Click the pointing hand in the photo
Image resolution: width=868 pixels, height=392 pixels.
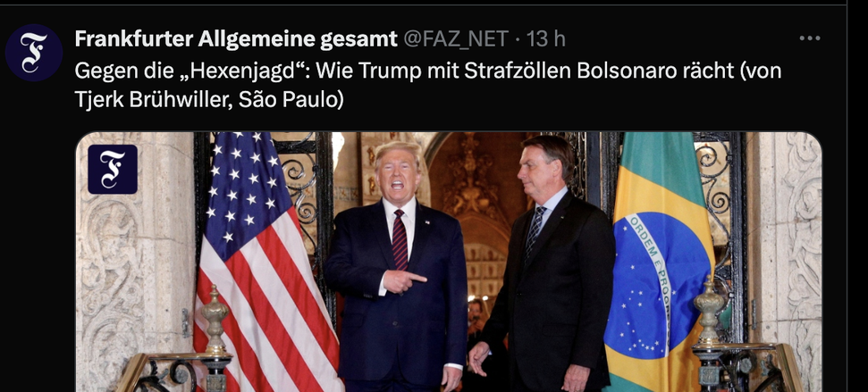pyautogui.click(x=403, y=281)
